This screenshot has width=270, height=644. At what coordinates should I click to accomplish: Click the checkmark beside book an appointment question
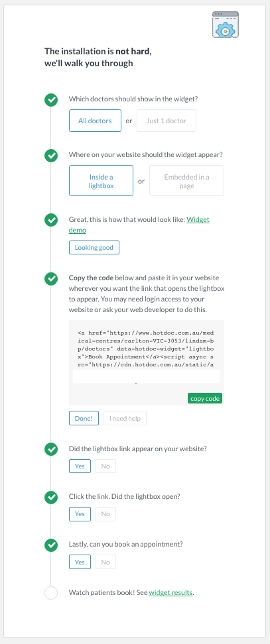click(x=51, y=545)
